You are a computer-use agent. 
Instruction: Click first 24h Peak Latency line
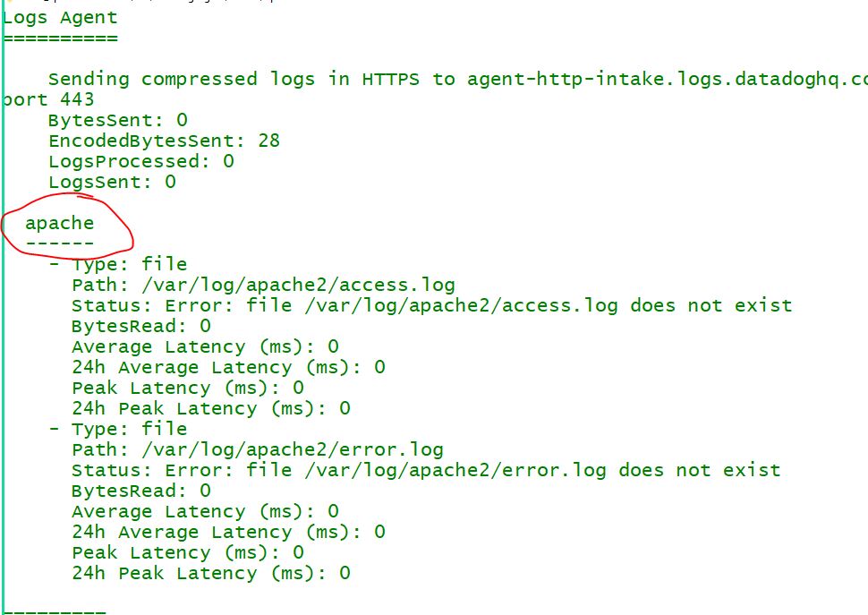pos(211,408)
